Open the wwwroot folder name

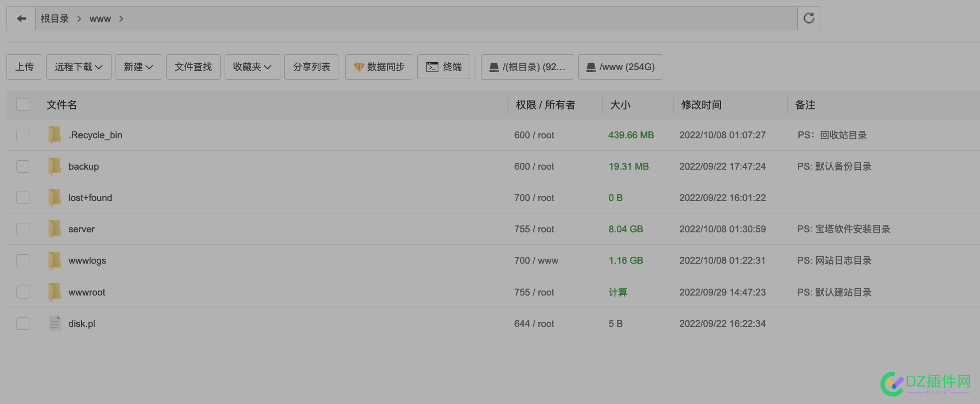coord(87,292)
